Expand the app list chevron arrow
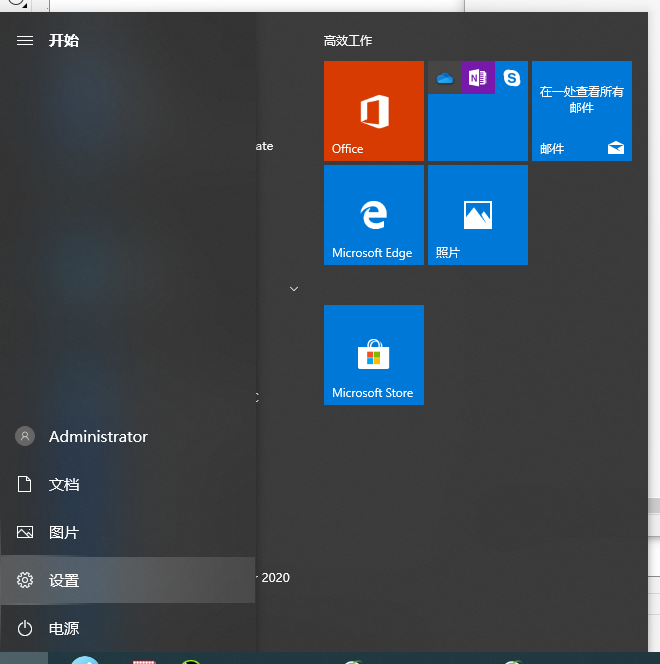This screenshot has height=664, width=660. [x=294, y=289]
